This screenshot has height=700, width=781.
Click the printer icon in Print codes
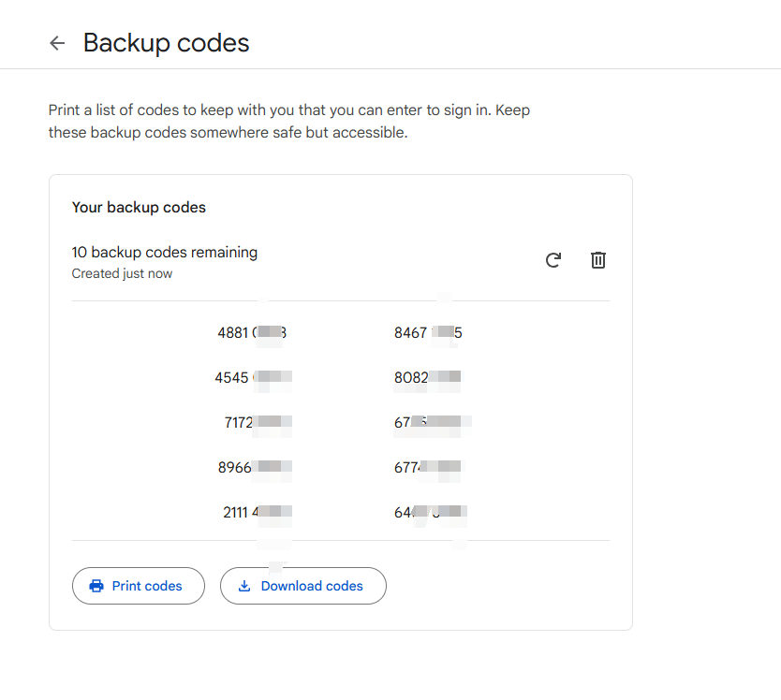(x=96, y=586)
